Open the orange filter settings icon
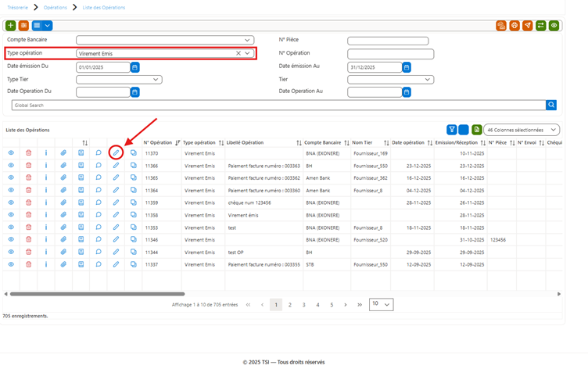Image resolution: width=588 pixels, height=369 pixels. pos(23,26)
